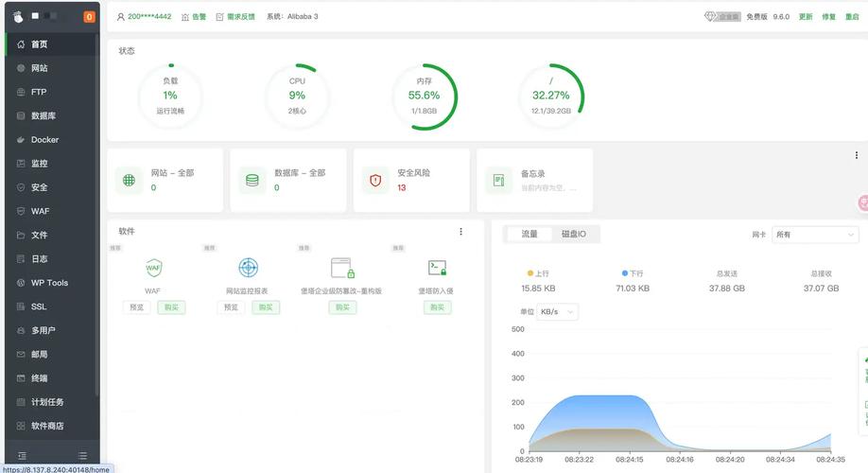
Task: Toggle the 下行 download legend series
Action: coord(633,273)
